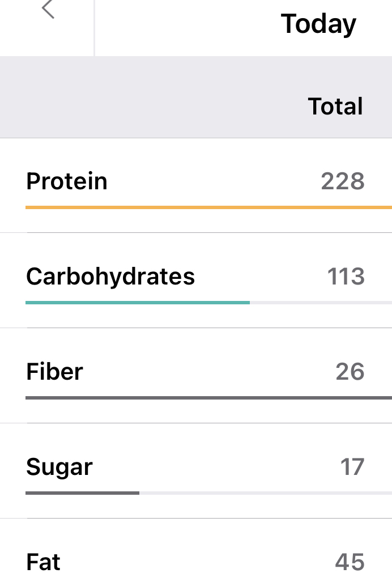Click the unfilled remainder of Sugar bar
This screenshot has height=586, width=392.
tap(265, 493)
